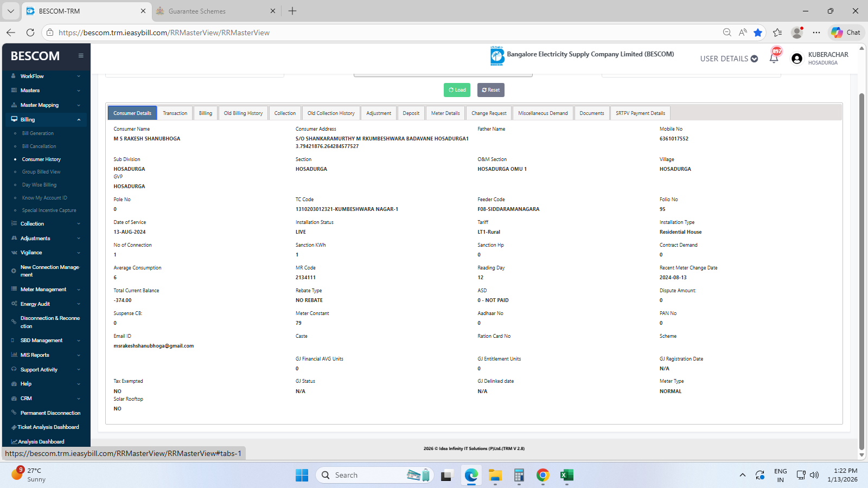Viewport: 868px width, 488px height.
Task: Click the notification bell icon
Action: point(774,58)
